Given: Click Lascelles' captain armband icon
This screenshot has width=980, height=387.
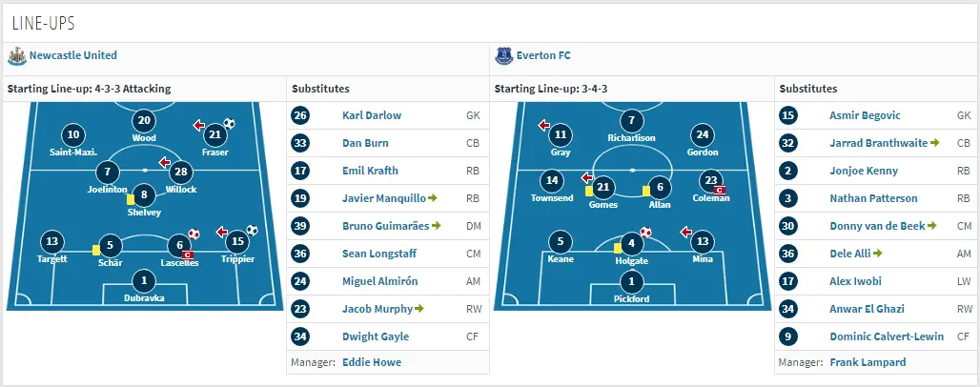Looking at the screenshot, I should coord(188,255).
